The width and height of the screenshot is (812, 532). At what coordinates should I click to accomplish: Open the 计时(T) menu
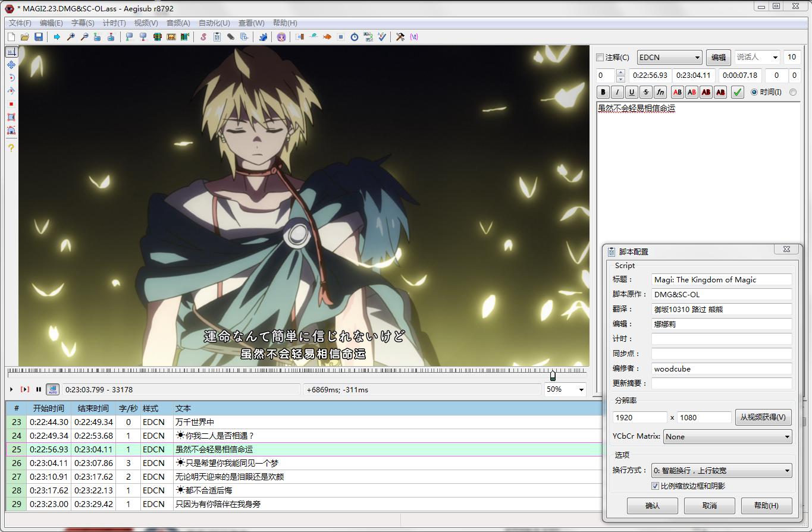pyautogui.click(x=114, y=23)
